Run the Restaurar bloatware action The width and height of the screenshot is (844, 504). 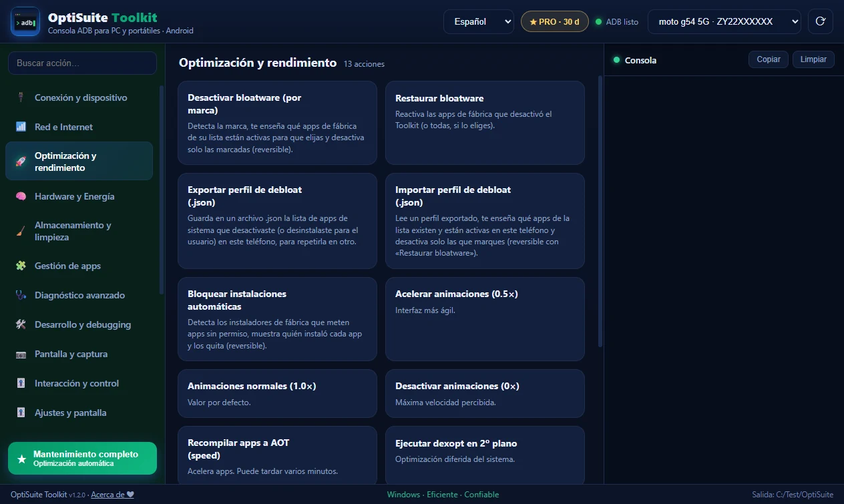(x=485, y=123)
